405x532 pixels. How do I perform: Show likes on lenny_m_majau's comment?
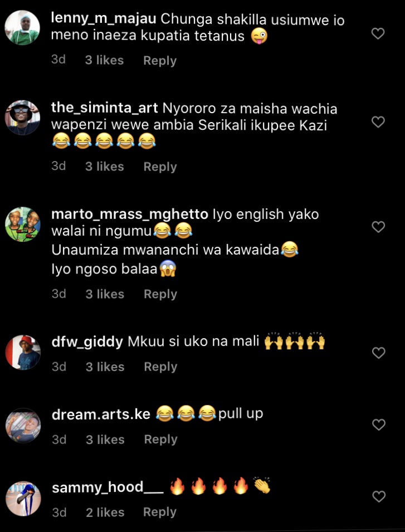click(x=104, y=60)
